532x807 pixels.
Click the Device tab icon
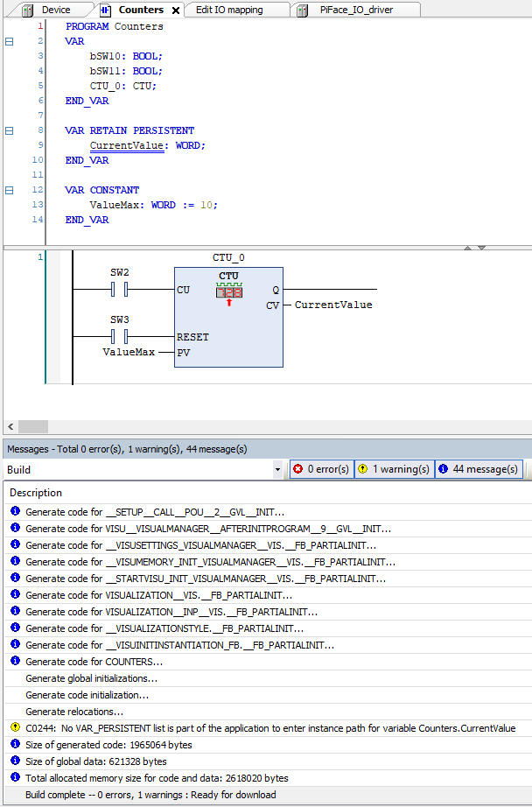coord(27,10)
